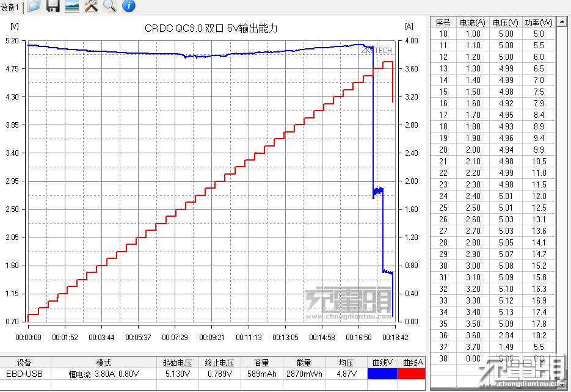Click the table scrollbar up arrow
The height and width of the screenshot is (392, 571).
(562, 22)
